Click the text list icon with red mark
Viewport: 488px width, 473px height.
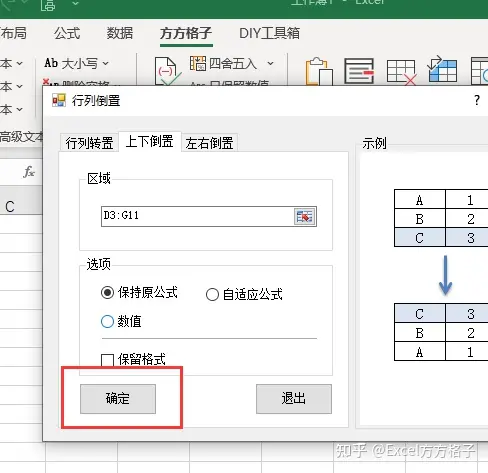click(359, 71)
